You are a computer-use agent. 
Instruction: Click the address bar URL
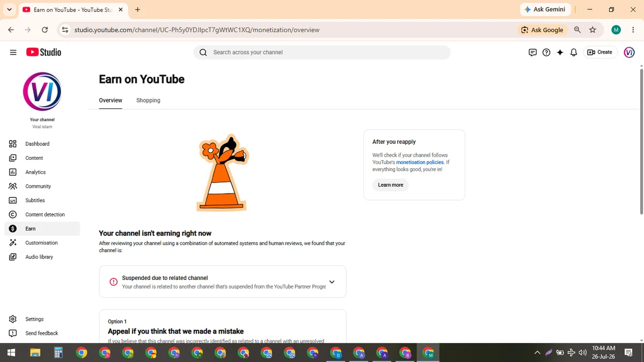(197, 30)
